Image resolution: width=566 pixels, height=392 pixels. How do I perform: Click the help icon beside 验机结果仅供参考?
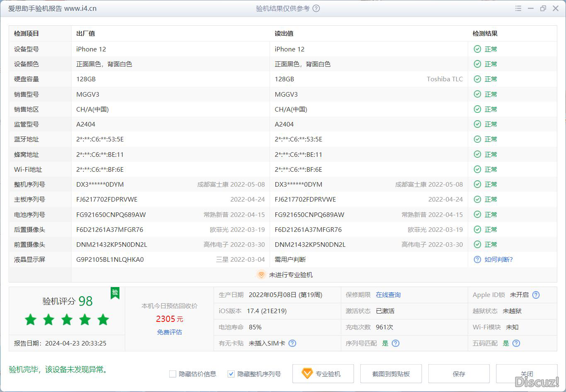point(316,8)
